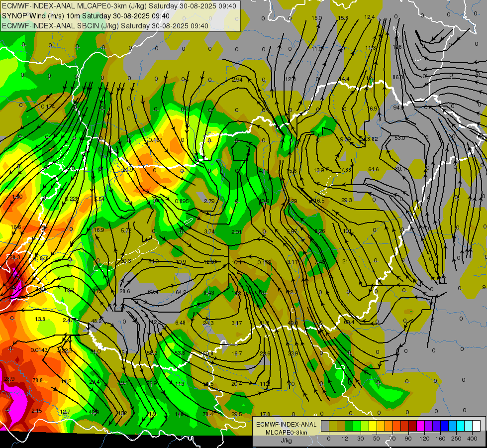
Task: Select the white swatch in the legend
Action: click(477, 426)
